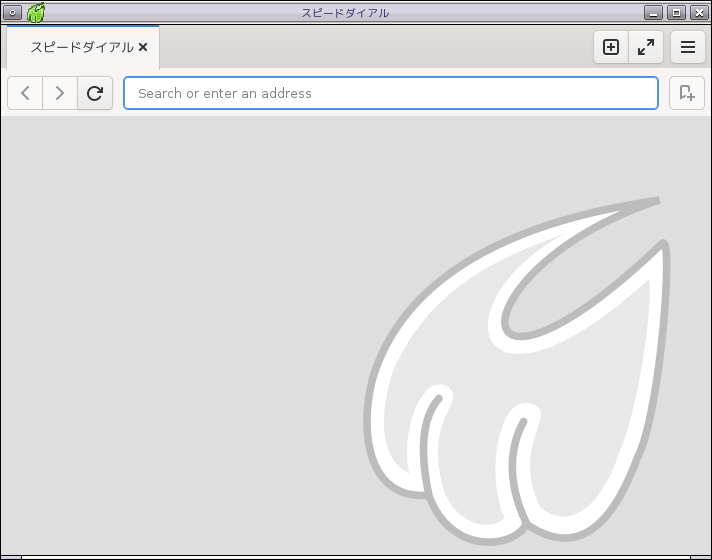This screenshot has width=712, height=560.
Task: Open the window menu button in title bar
Action: tap(12, 13)
